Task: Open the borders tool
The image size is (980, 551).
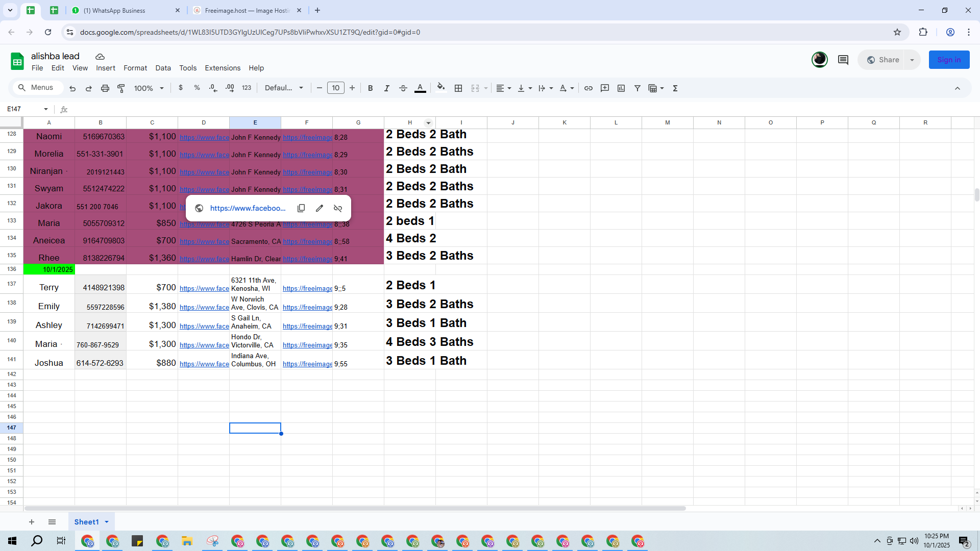Action: [x=458, y=88]
